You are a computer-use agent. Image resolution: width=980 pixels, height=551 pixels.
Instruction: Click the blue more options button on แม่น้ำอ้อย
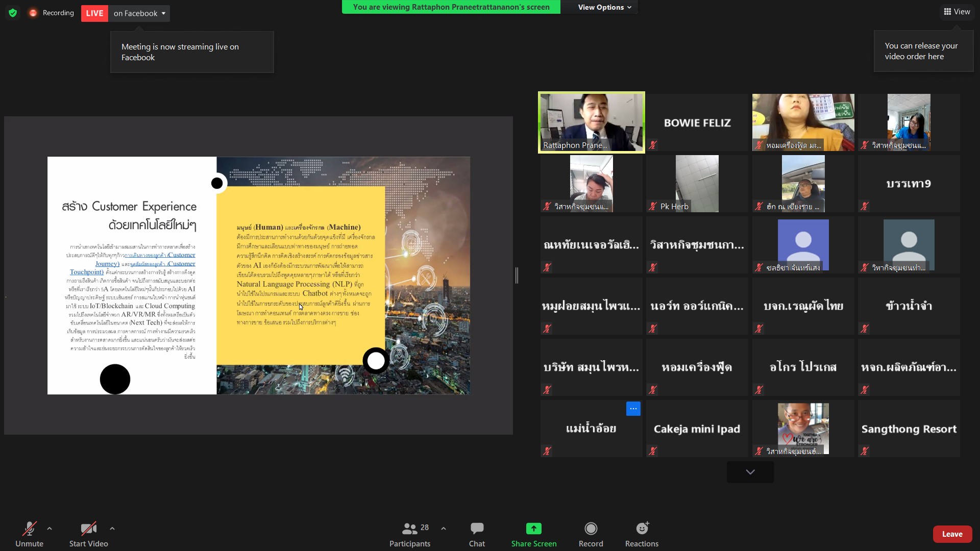[x=633, y=409]
